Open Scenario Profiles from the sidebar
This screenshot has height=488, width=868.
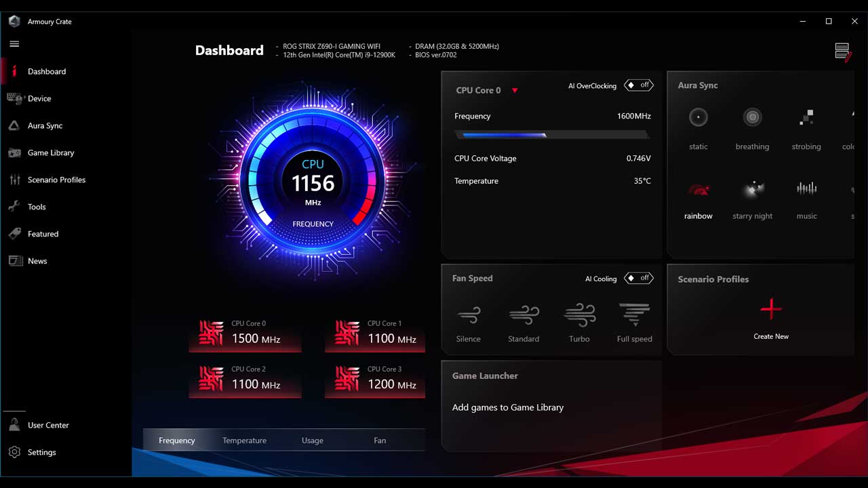click(56, 180)
